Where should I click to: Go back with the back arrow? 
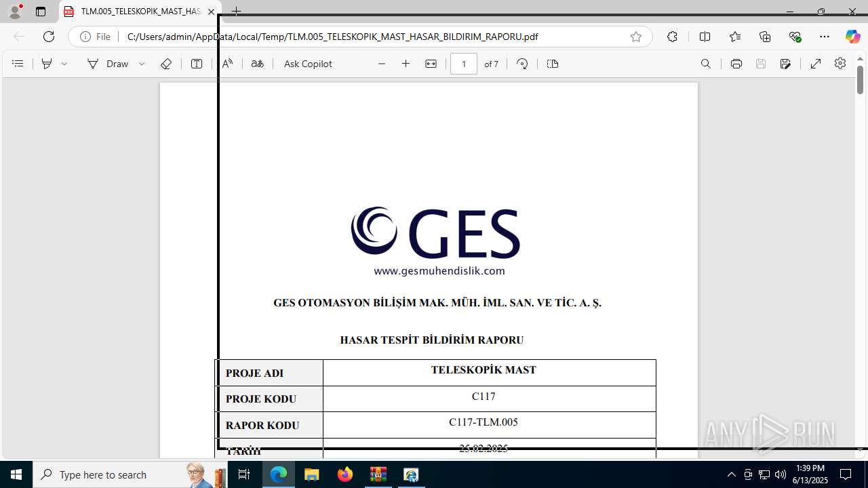click(x=19, y=37)
